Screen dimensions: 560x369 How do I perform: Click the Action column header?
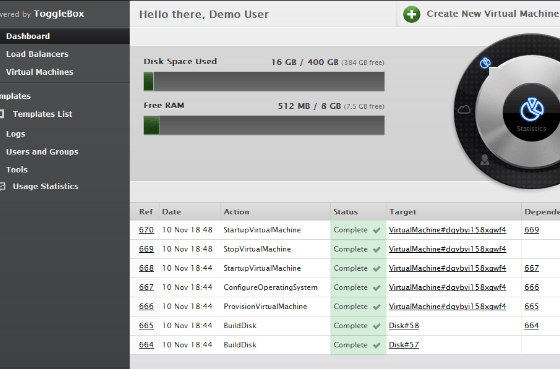click(x=236, y=212)
